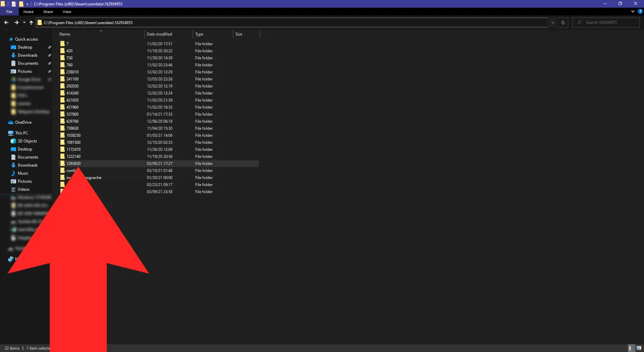Click the Forward navigation arrow
Screen dimensions: 644x352
(x=16, y=23)
